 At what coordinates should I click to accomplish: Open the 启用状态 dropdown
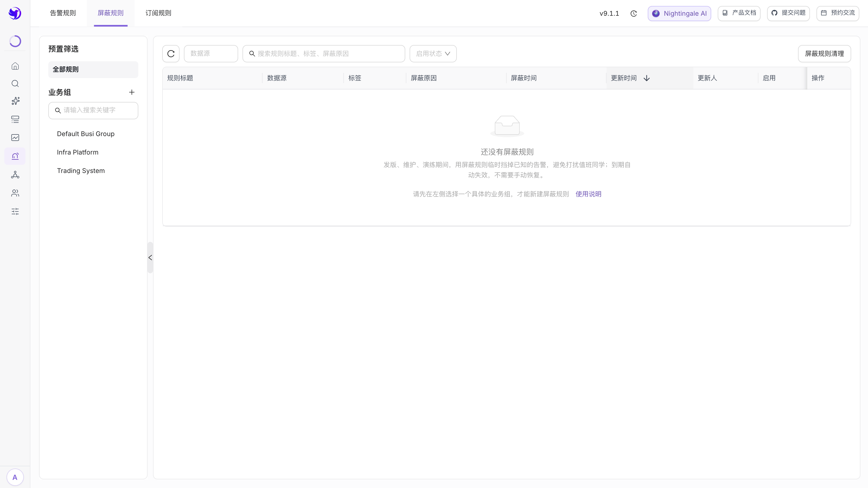pos(433,54)
